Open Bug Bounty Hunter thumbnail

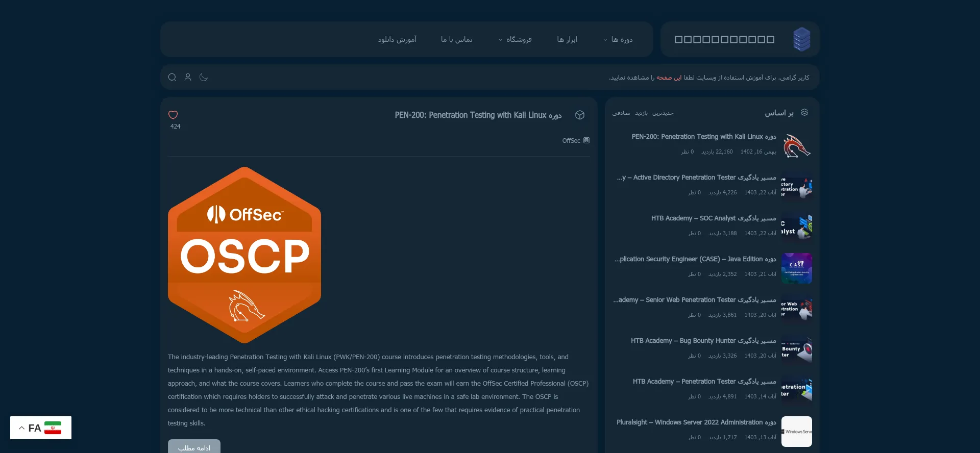(797, 350)
